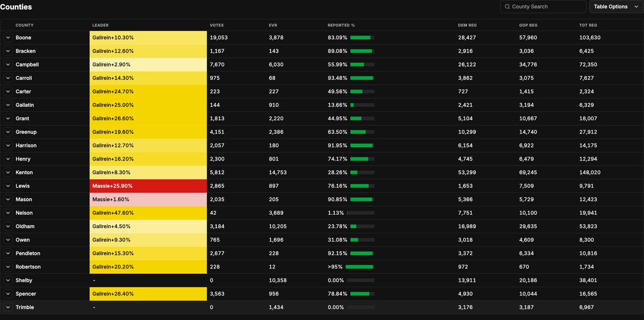Expand the Henry county row
The height and width of the screenshot is (320, 644).
click(8, 159)
